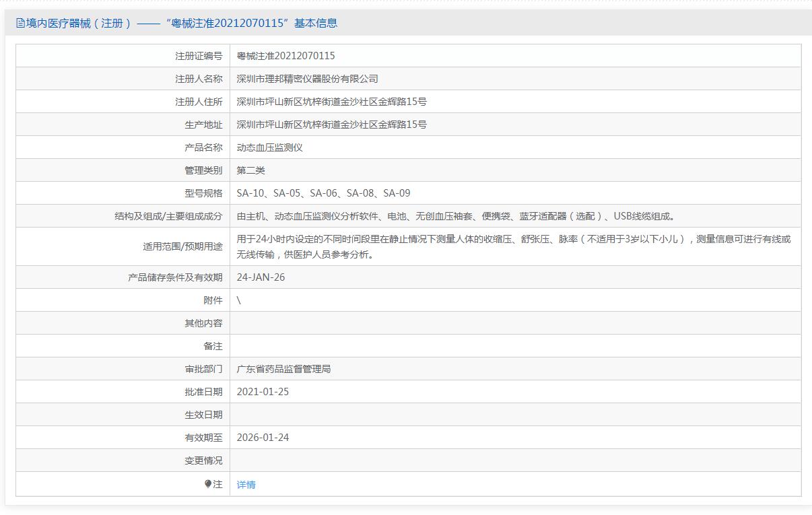
Task: Click the document icon in the header
Action: (20, 24)
